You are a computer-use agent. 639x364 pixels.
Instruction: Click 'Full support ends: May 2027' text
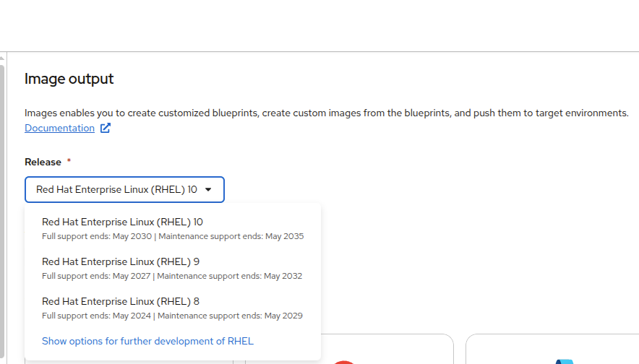(x=96, y=276)
